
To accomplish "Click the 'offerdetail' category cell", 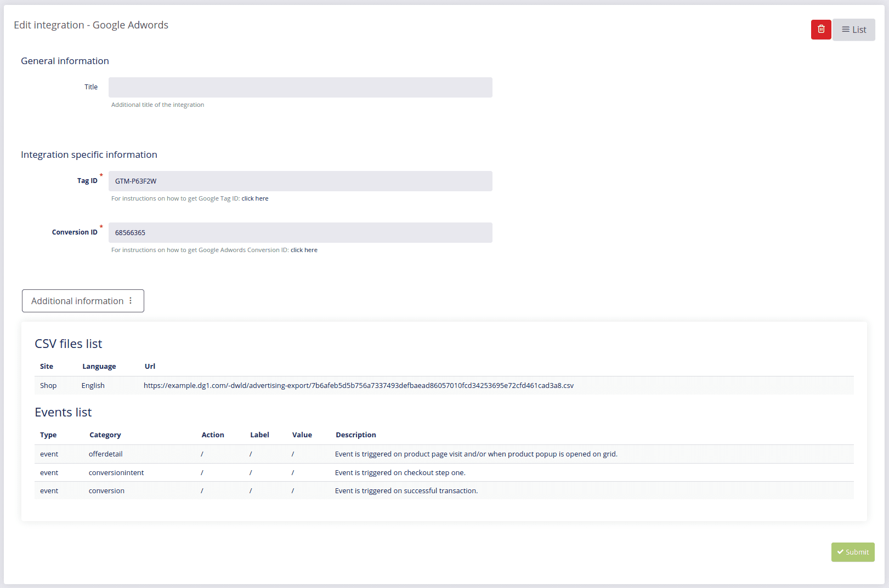I will (x=106, y=454).
